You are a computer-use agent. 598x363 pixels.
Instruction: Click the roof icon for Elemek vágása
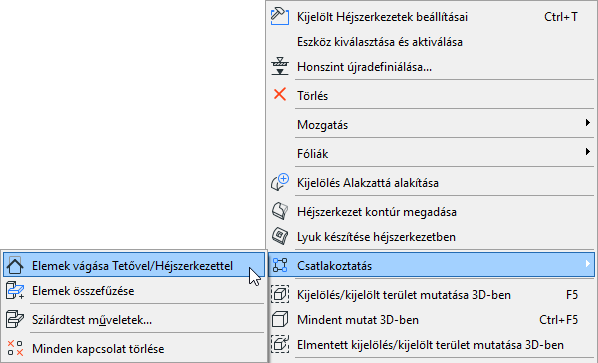pos(15,265)
